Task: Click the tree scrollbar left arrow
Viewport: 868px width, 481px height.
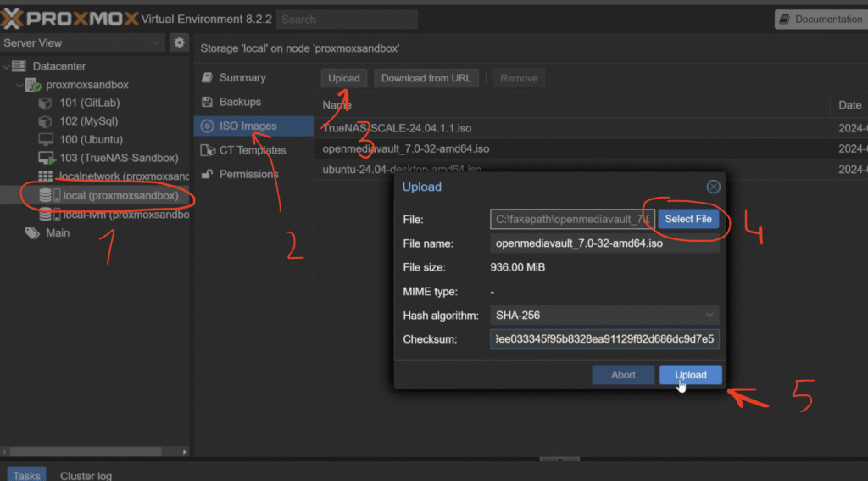Action: [4, 451]
